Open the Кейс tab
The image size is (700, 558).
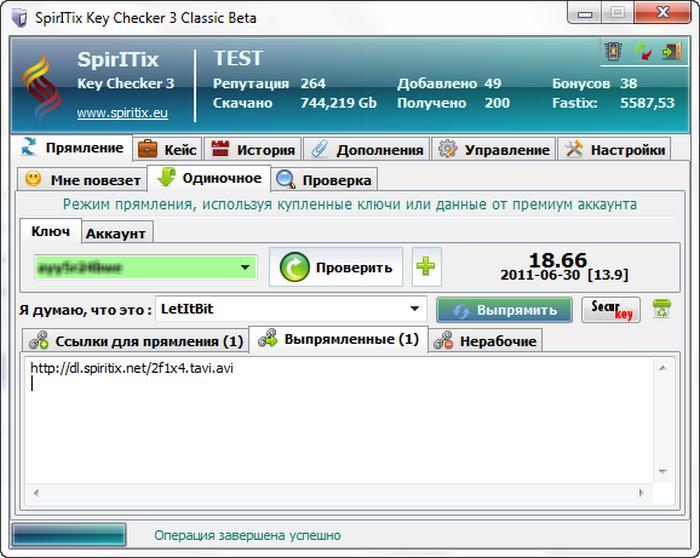(x=167, y=150)
